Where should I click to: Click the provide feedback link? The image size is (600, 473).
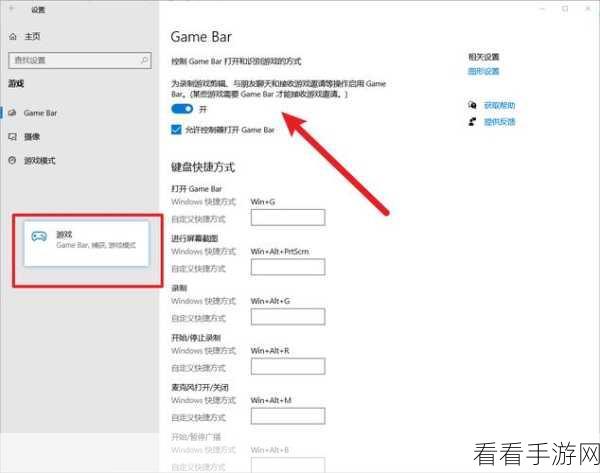tap(499, 122)
